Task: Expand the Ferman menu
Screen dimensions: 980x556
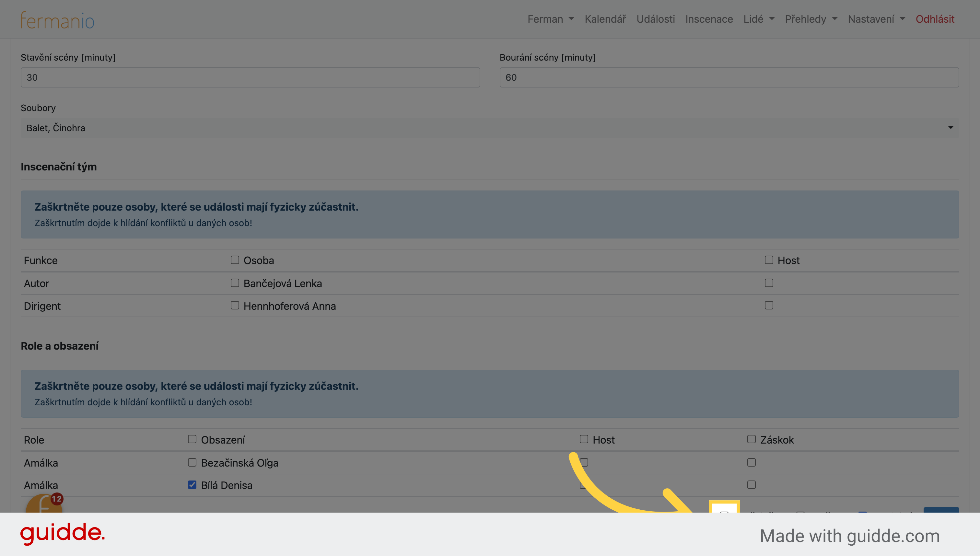Action: pyautogui.click(x=550, y=19)
